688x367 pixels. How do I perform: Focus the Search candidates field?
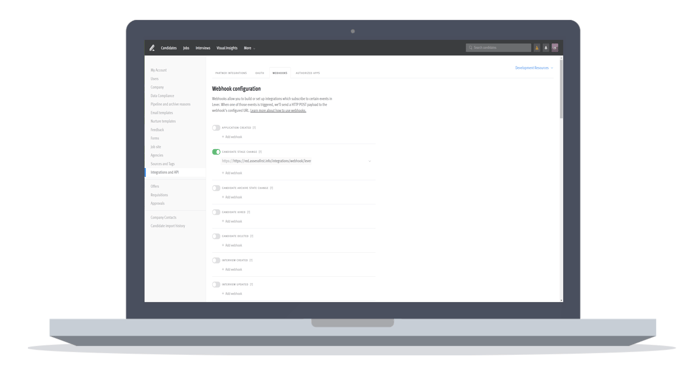[498, 47]
